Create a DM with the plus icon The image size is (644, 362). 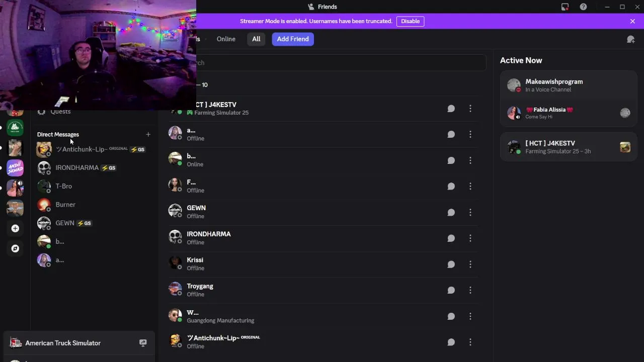[148, 134]
